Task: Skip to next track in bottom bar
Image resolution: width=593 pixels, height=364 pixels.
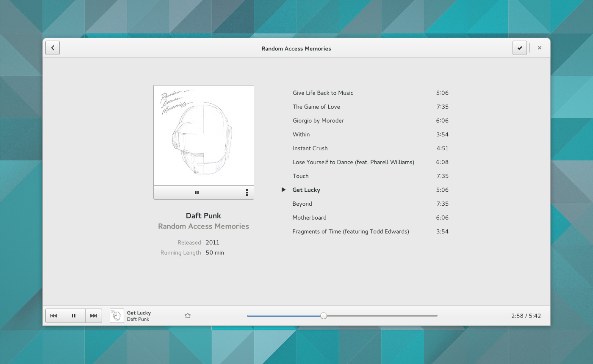Action: pyautogui.click(x=94, y=316)
